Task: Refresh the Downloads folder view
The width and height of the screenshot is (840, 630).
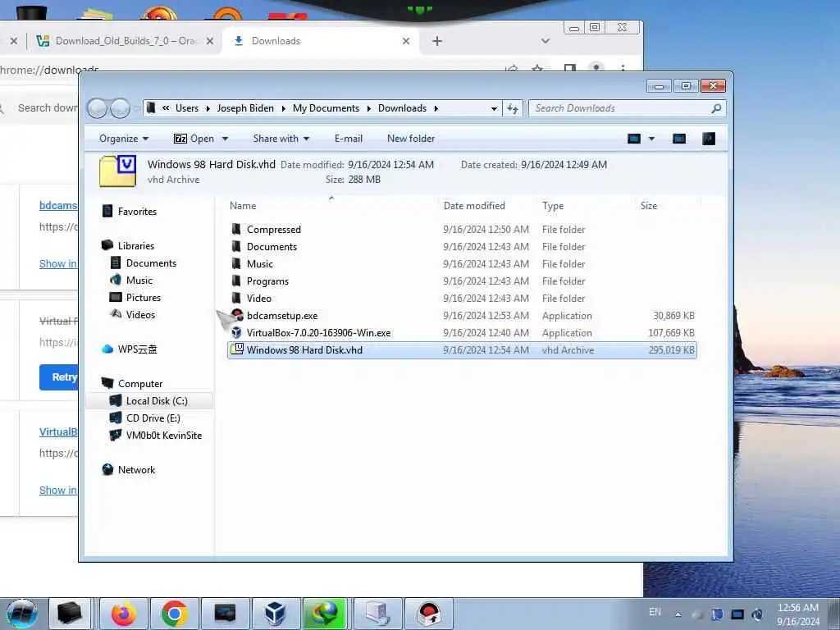Action: [513, 109]
